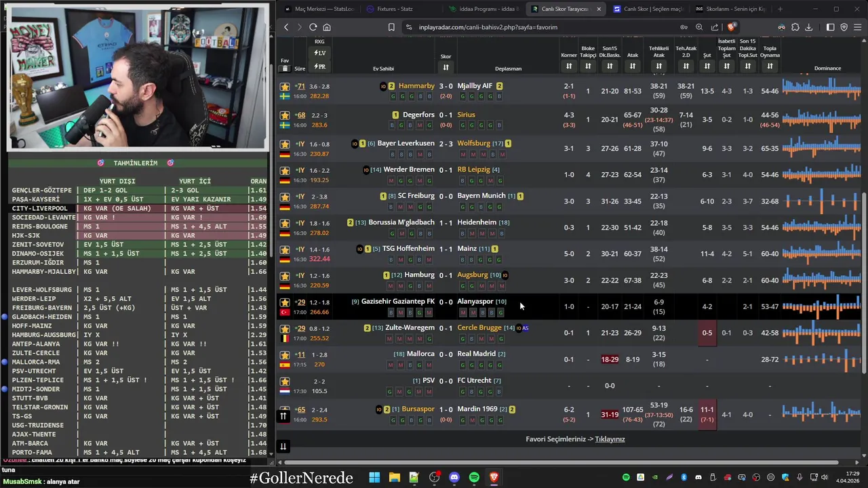Sort by Topla Oynama column
The height and width of the screenshot is (488, 868).
(770, 66)
